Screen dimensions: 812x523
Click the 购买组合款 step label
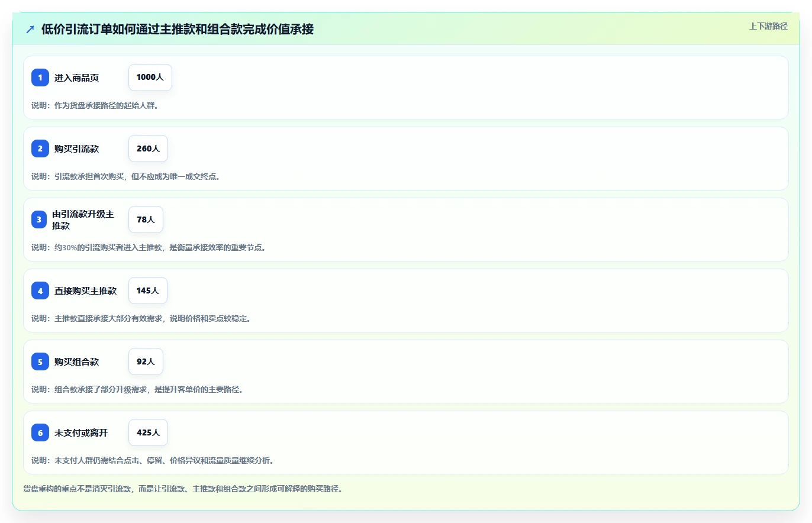tap(76, 361)
